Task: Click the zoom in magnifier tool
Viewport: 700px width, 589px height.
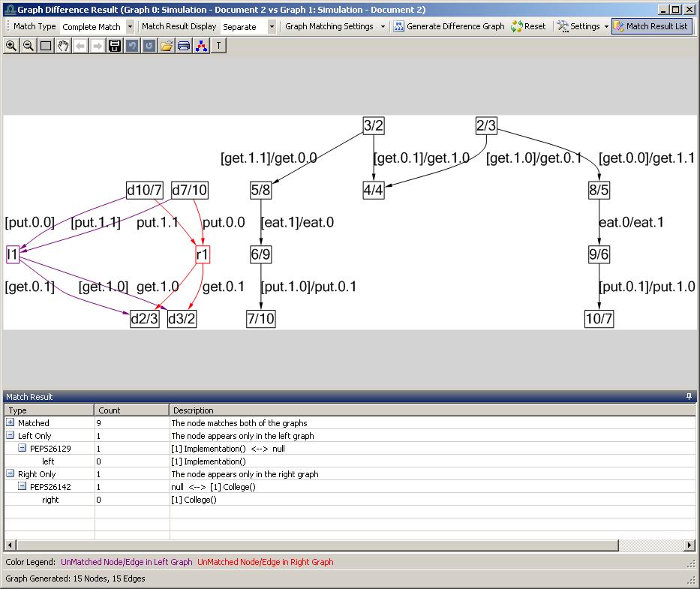Action: (11, 46)
